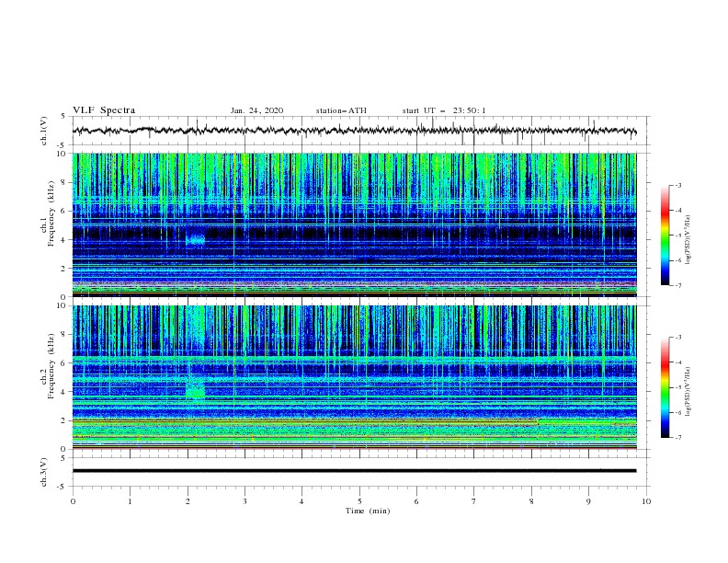
Task: Click the "-5" tick on the ch.3(V) axis
Action: click(x=63, y=487)
